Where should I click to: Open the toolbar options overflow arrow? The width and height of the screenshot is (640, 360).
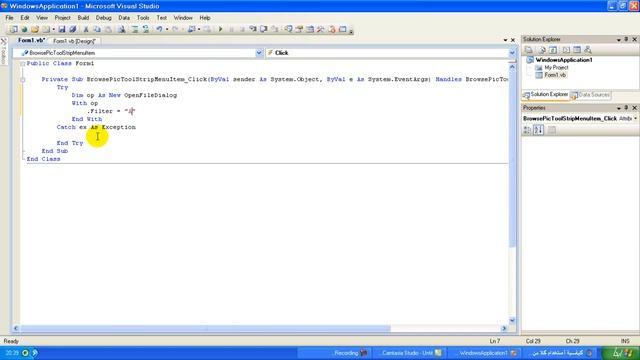(x=351, y=31)
